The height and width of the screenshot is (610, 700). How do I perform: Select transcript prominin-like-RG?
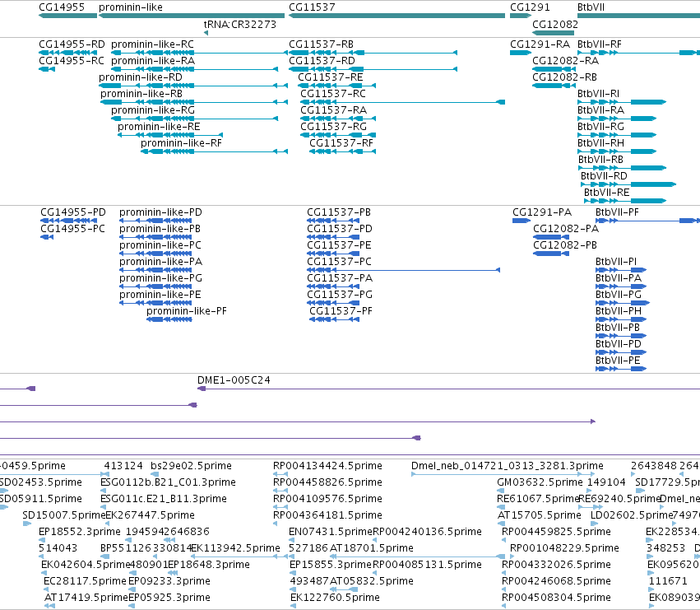coord(153,110)
